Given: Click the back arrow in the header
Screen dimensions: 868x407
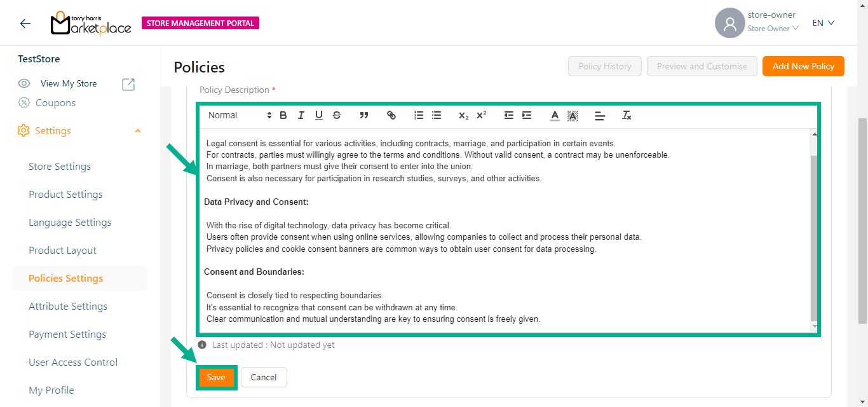Looking at the screenshot, I should coord(25,24).
